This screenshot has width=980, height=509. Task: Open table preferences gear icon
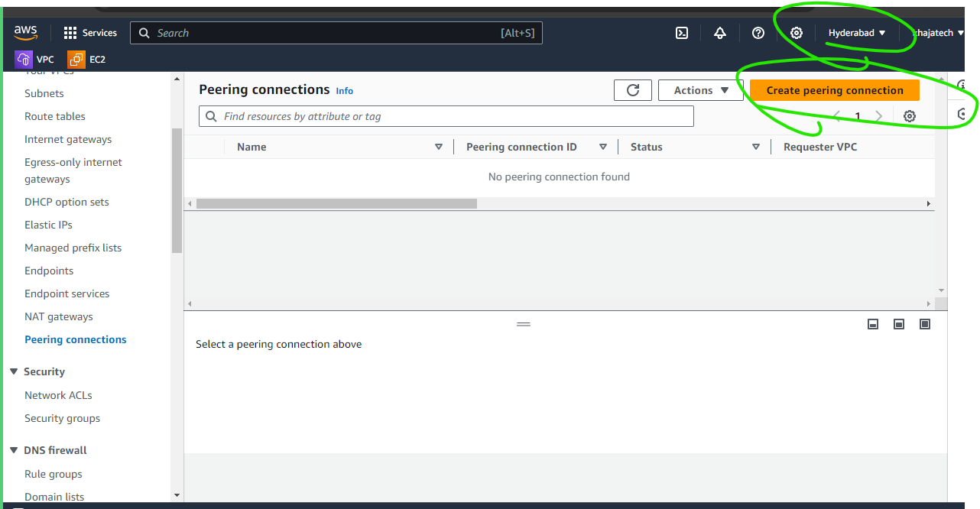click(910, 116)
